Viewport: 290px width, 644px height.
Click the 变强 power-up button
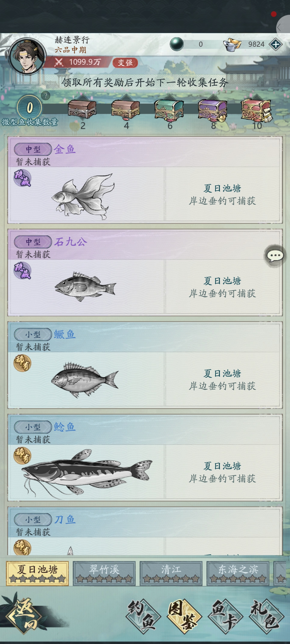tap(125, 63)
